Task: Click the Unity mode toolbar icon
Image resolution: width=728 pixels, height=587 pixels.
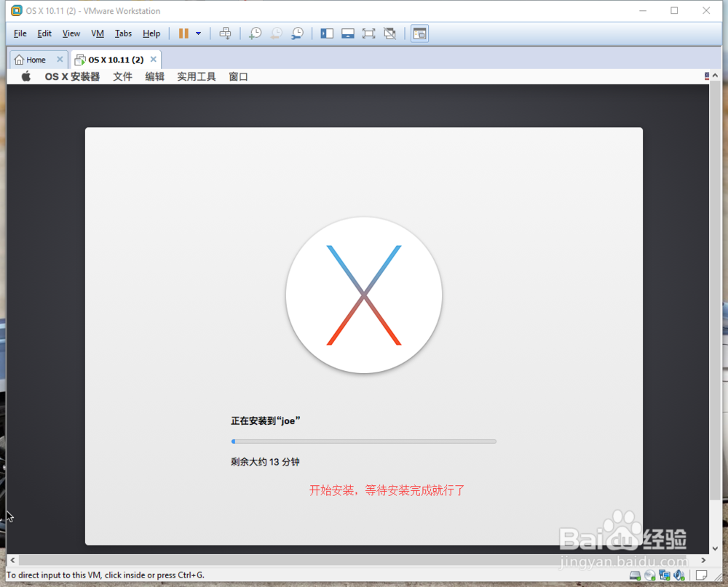Action: coord(389,33)
